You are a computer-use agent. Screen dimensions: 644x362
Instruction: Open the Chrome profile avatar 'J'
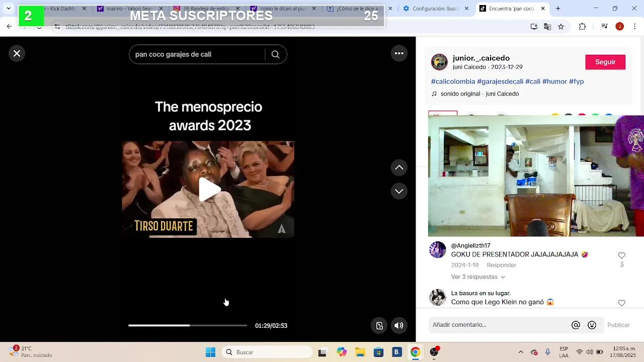tap(620, 27)
